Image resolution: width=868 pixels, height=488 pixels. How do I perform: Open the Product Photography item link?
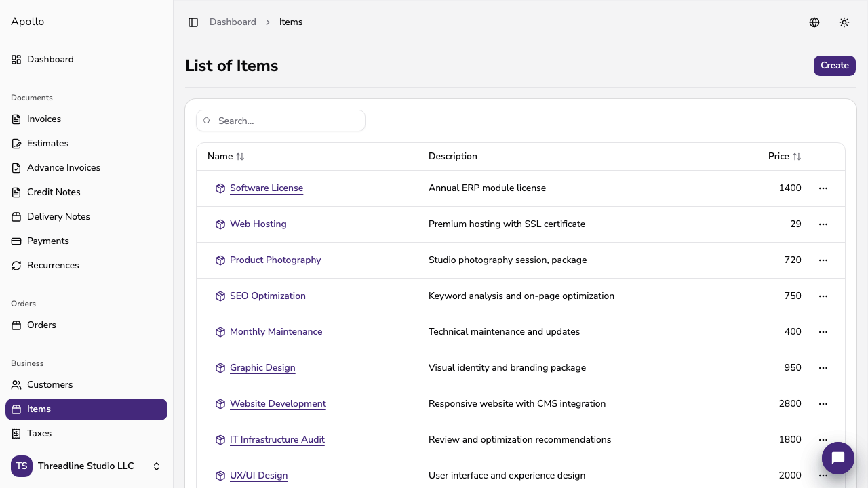275,260
